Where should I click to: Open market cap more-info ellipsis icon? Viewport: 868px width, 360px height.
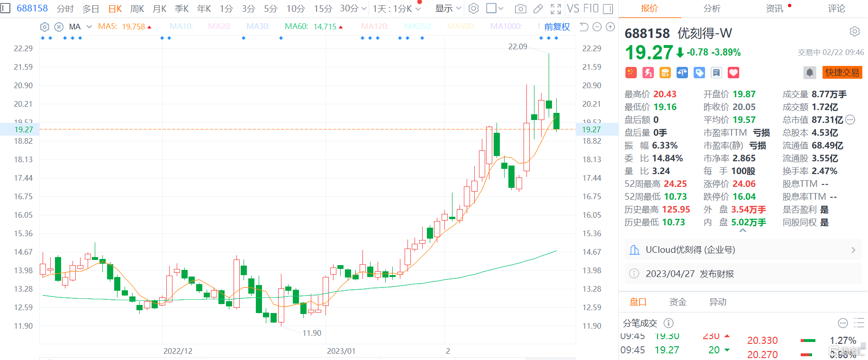click(x=850, y=120)
